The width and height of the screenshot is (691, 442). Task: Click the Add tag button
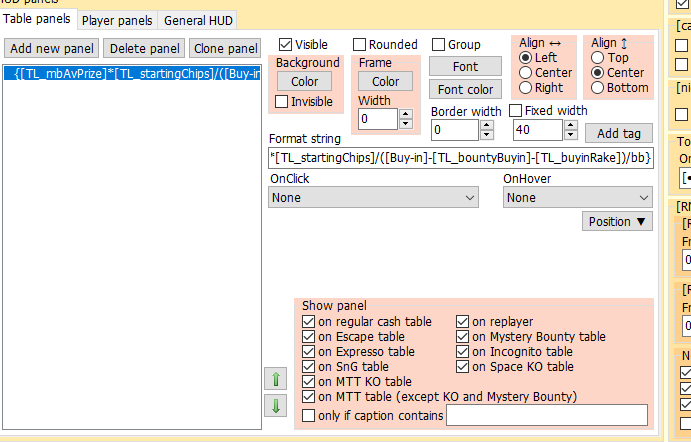click(x=619, y=133)
